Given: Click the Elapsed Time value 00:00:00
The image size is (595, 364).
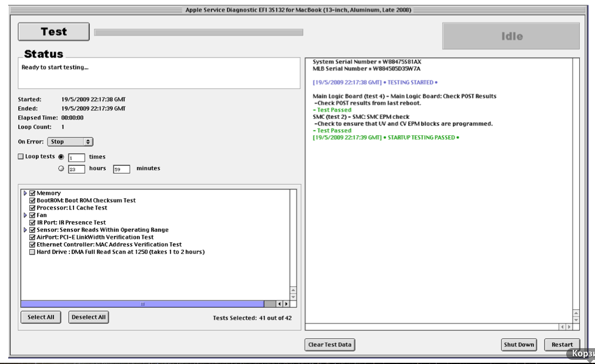Looking at the screenshot, I should (x=72, y=118).
